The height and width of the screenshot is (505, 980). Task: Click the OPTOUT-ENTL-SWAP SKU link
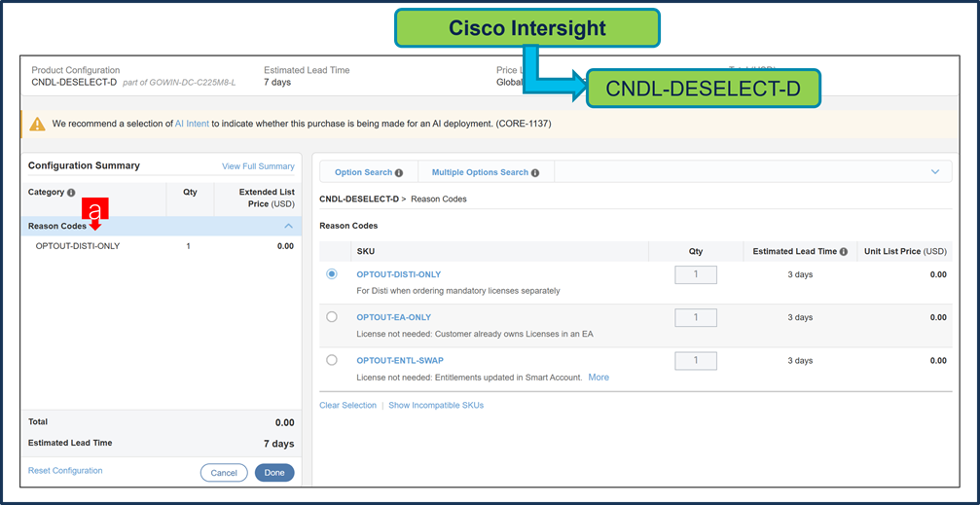(x=400, y=361)
